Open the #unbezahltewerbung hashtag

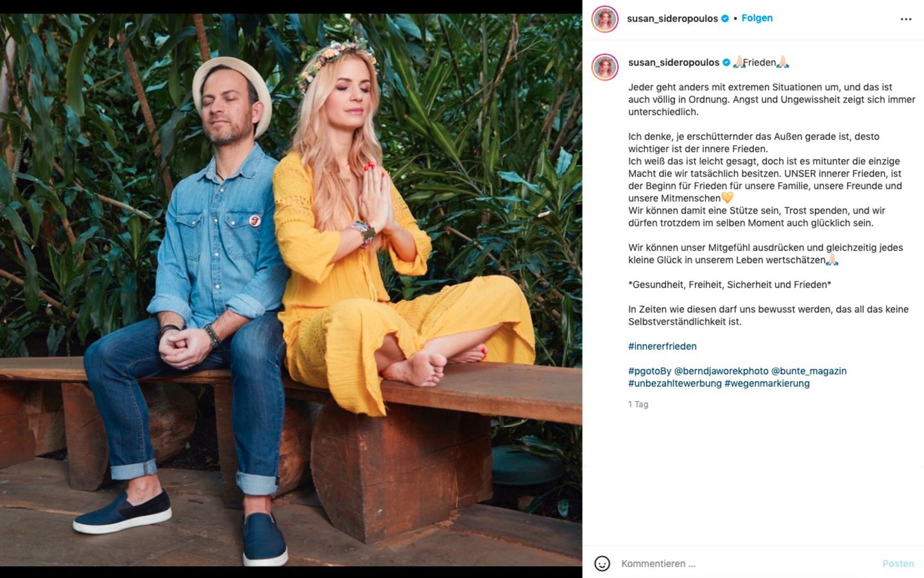pos(675,383)
